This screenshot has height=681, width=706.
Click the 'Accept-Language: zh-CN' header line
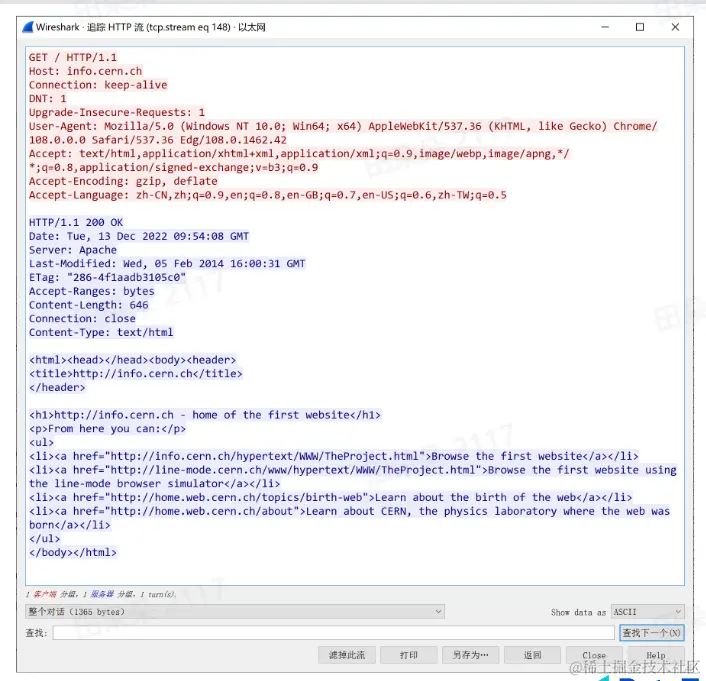coord(268,195)
